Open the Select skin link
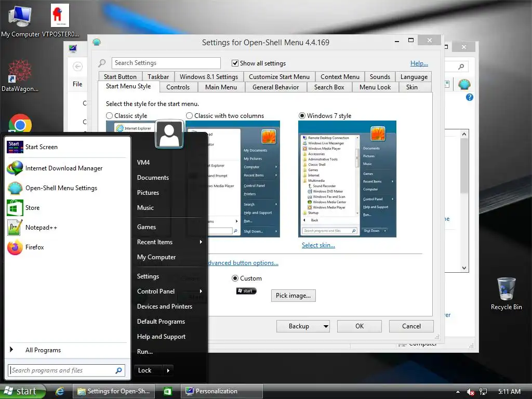 pos(318,245)
